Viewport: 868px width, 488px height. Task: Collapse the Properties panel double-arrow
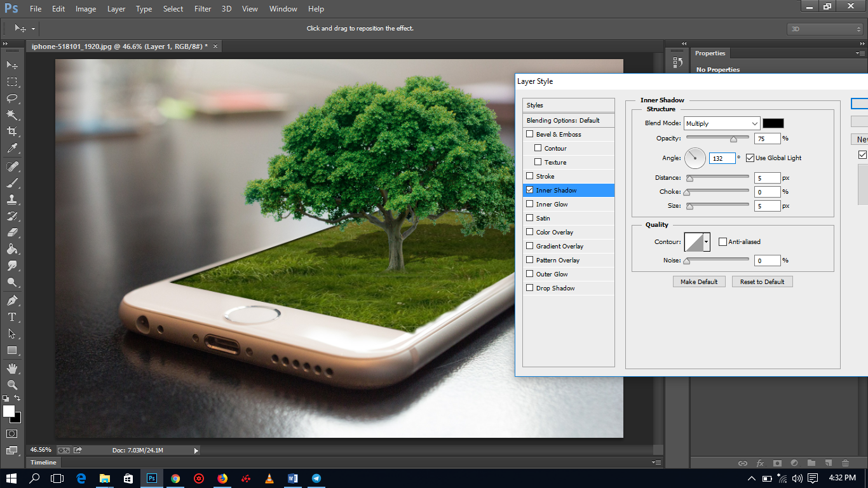click(862, 43)
